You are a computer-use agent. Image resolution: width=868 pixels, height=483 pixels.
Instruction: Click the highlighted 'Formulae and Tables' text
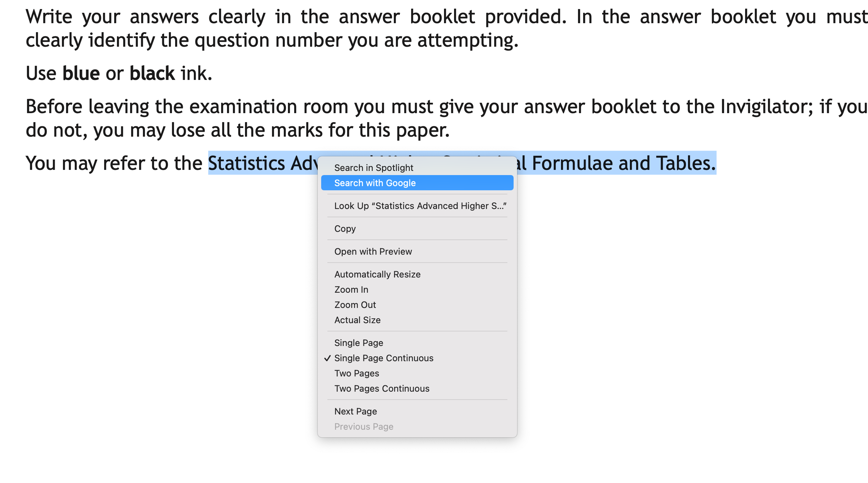623,163
